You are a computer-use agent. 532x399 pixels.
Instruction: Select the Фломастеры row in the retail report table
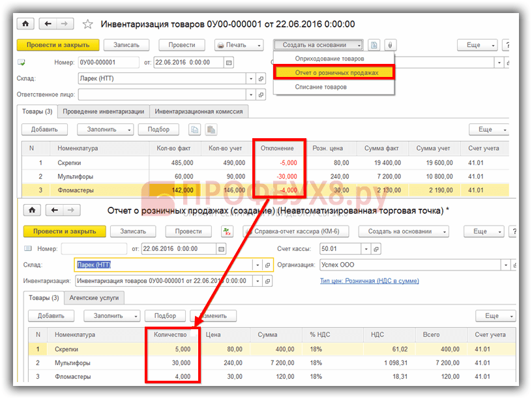tap(272, 376)
